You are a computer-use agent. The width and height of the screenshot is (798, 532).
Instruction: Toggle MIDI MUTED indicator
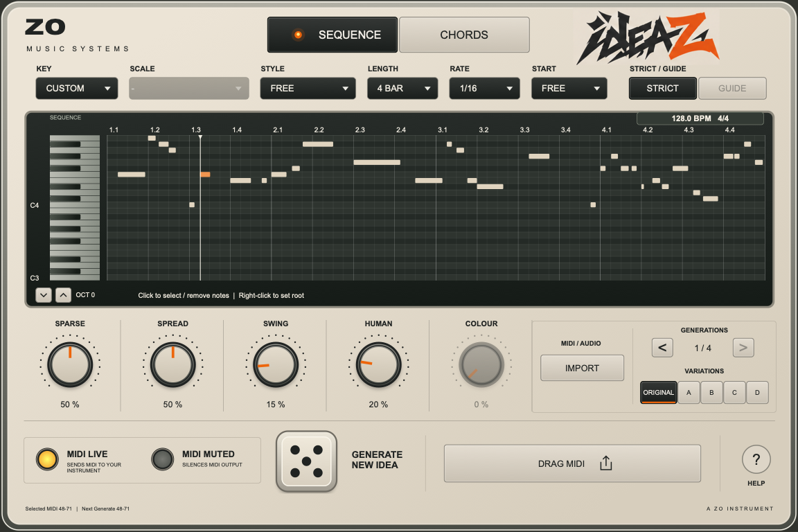click(162, 459)
